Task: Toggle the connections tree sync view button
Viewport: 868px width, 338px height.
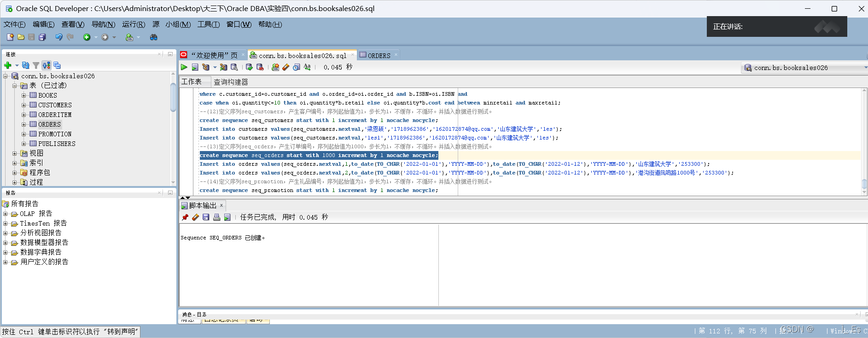Action: (47, 65)
